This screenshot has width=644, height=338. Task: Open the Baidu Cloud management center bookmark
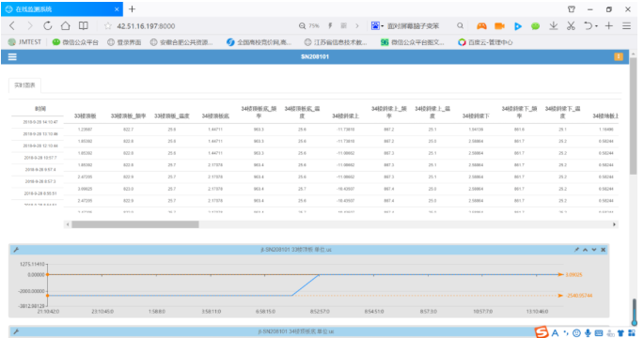[x=485, y=42]
